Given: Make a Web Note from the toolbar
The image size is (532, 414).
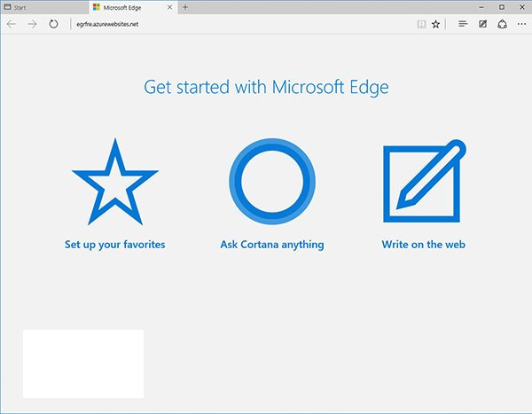Looking at the screenshot, I should point(483,25).
